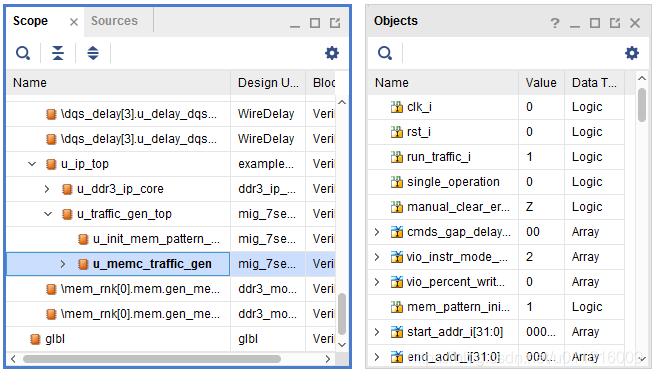The image size is (652, 376).
Task: Expand all items in Scope panel
Action: pyautogui.click(x=93, y=53)
